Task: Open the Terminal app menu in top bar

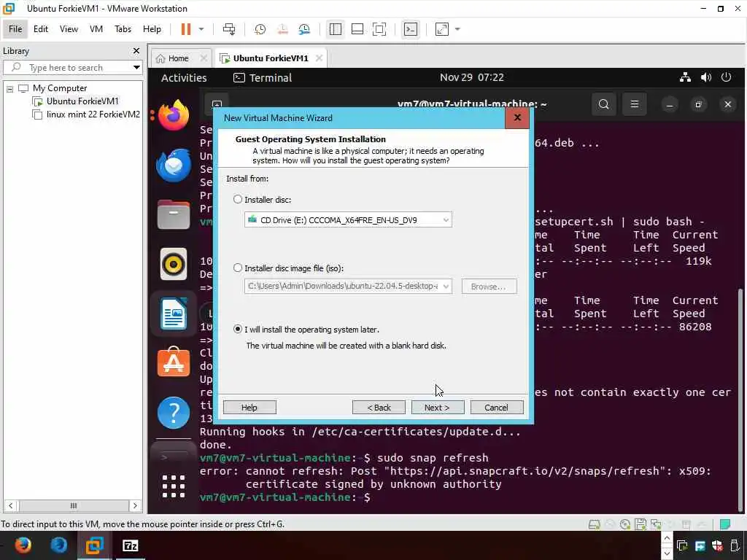Action: click(x=263, y=77)
